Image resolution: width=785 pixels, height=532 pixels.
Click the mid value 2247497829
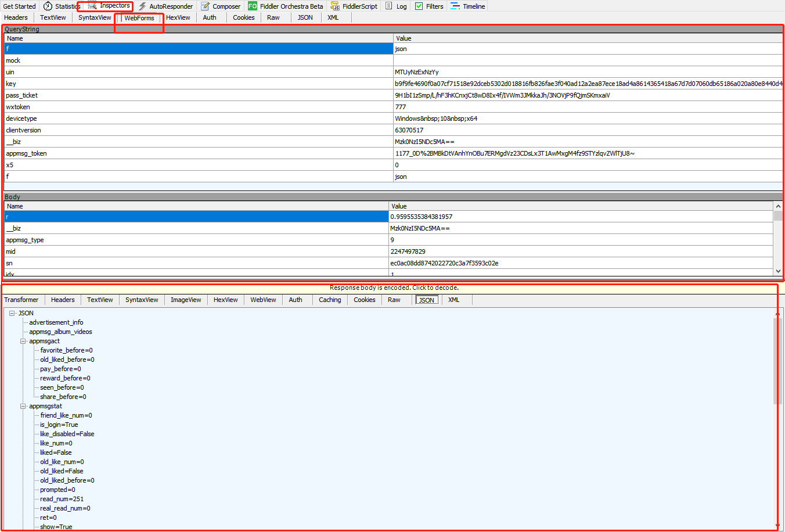pos(408,251)
